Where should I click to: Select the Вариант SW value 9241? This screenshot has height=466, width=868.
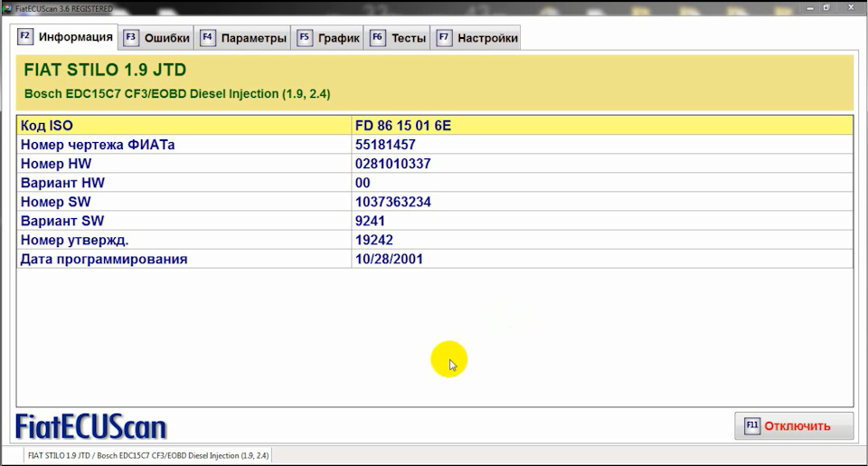point(370,221)
